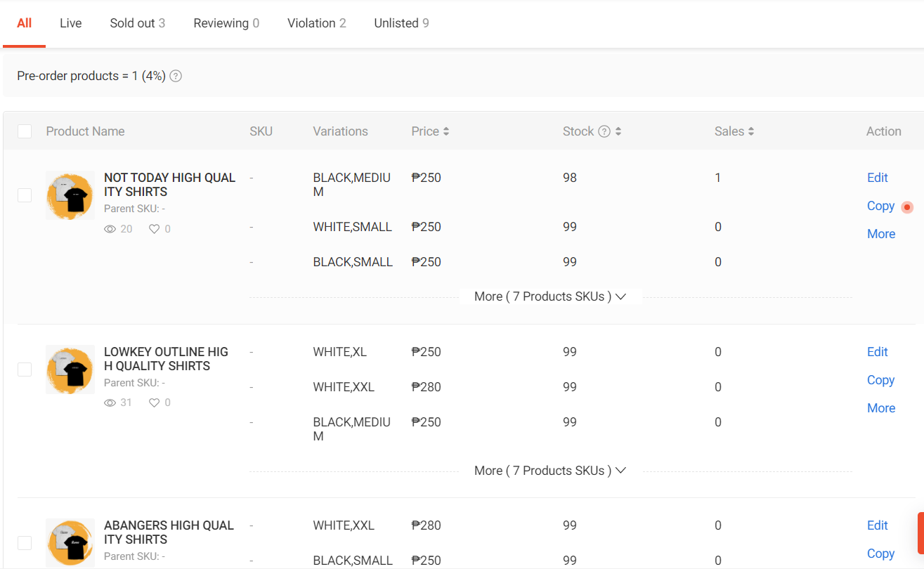Sort products by Price arrows icon

pos(446,131)
